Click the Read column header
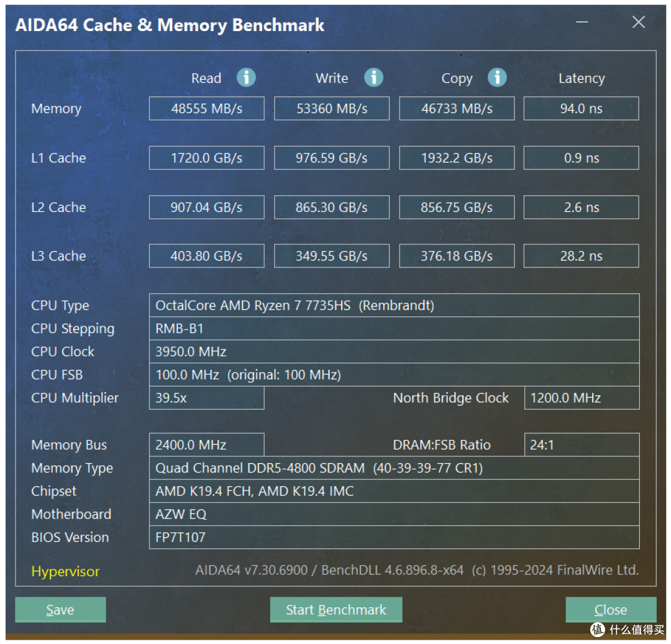Viewport: 671px width, 644px height. tap(206, 78)
